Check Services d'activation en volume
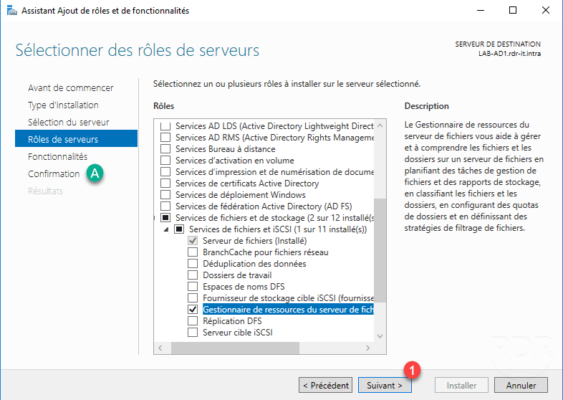This screenshot has width=563, height=400. click(x=165, y=161)
